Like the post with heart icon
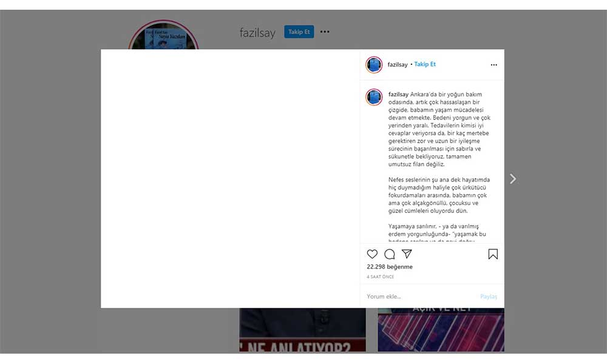Image resolution: width=607 pixels, height=364 pixels. [x=372, y=254]
